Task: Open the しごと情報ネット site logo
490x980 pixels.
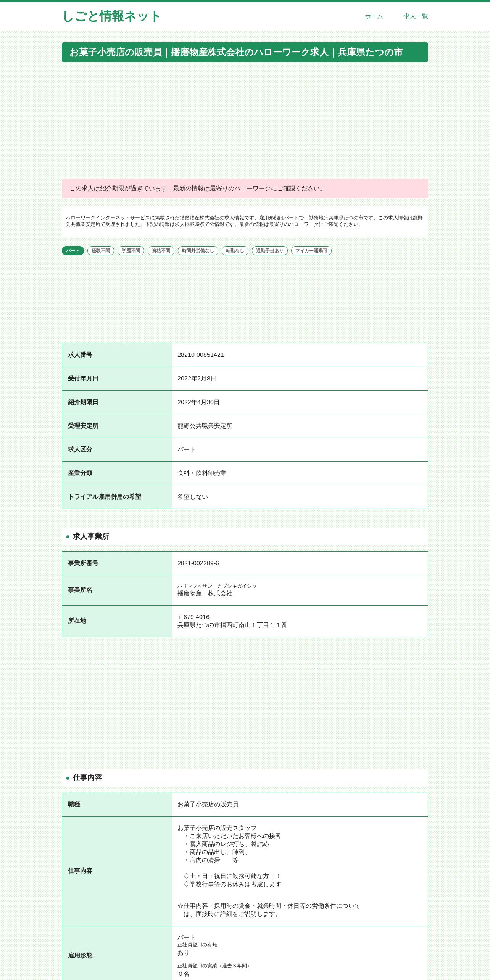Action: (x=111, y=16)
